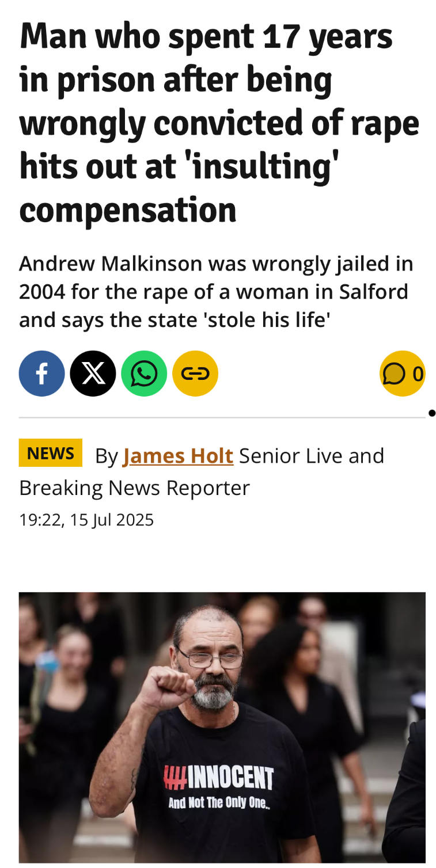Screen dimensions: 436x868
Task: Click the horizontal divider below share icons
Action: click(x=222, y=417)
